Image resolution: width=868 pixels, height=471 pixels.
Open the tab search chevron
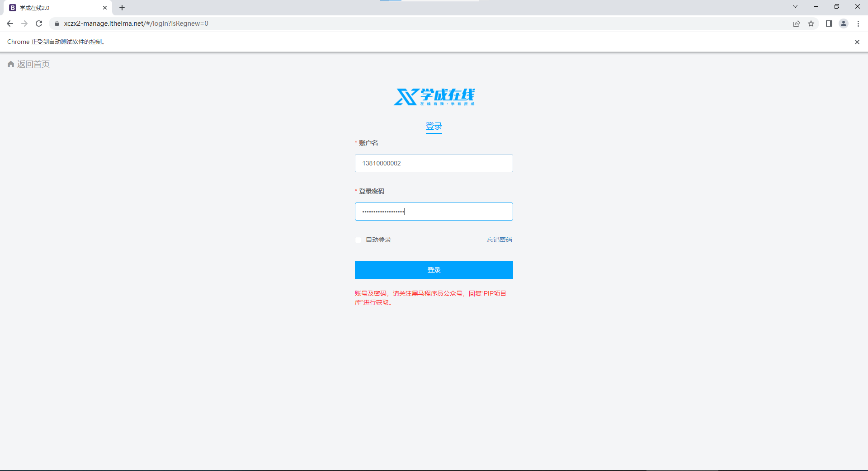(x=795, y=7)
